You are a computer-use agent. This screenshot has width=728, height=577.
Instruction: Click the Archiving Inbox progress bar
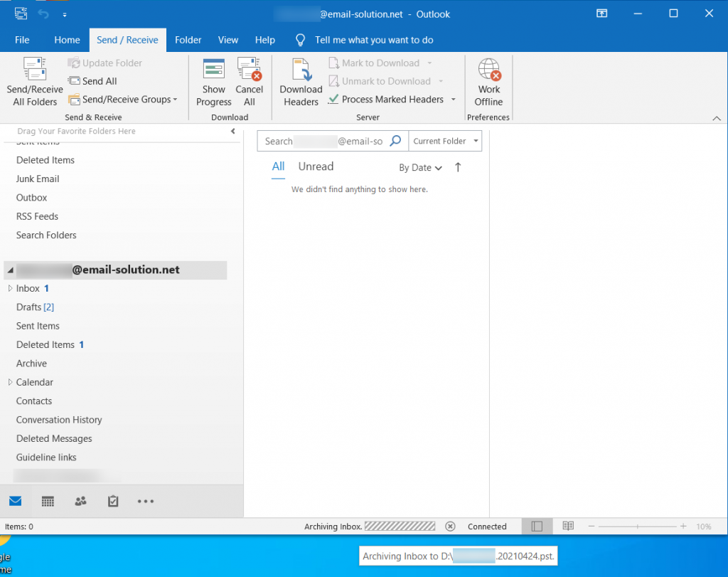[x=400, y=526]
